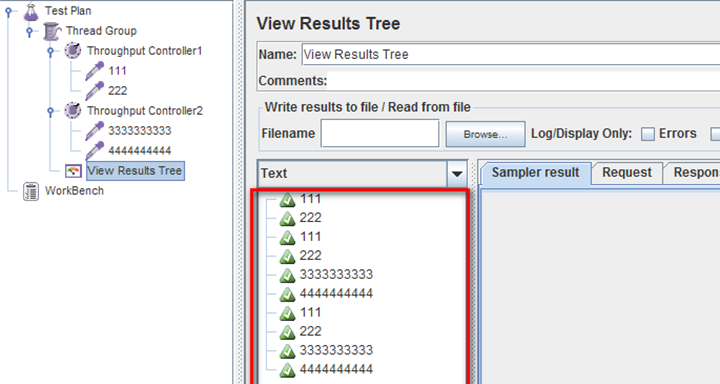Select Throughput Controller2 in test tree
Screen dimensions: 720x384
[145, 111]
